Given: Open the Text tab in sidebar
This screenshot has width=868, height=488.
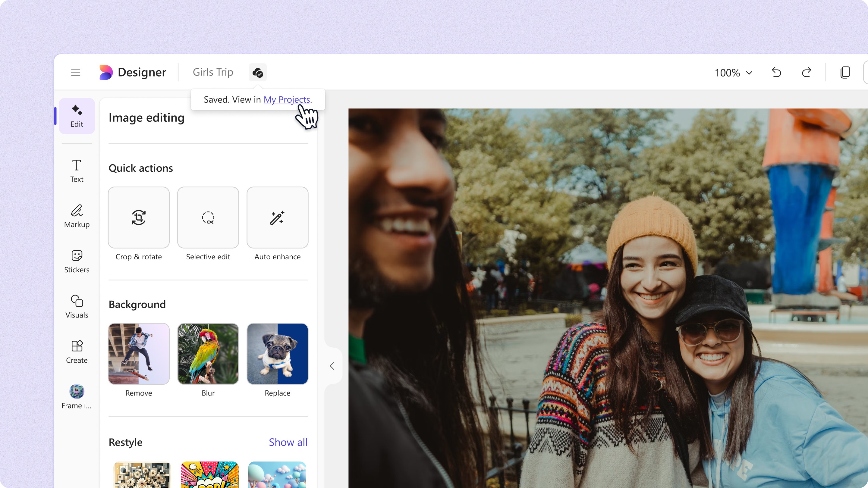Looking at the screenshot, I should tap(77, 171).
